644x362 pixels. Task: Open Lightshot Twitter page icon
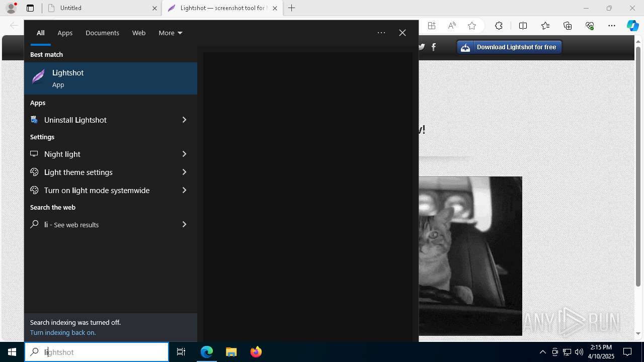point(422,47)
